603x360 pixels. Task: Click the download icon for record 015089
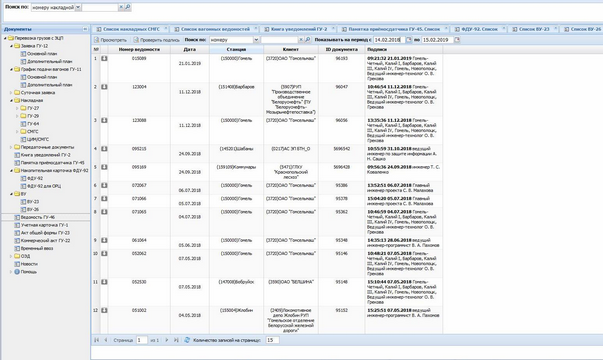pos(104,58)
